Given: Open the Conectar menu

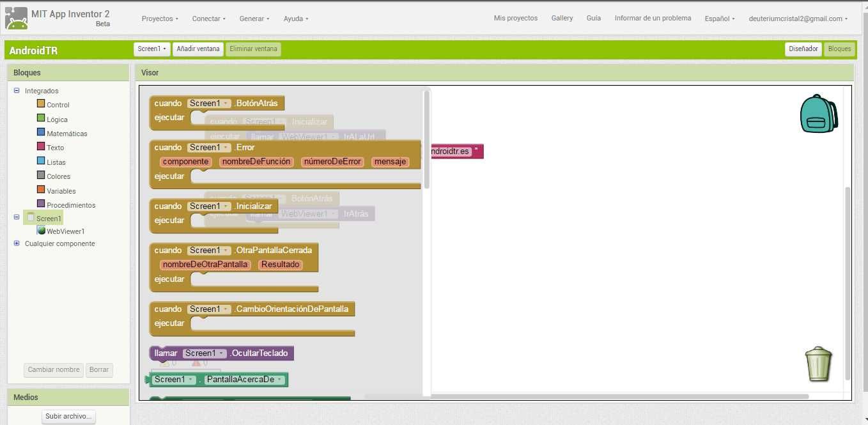Looking at the screenshot, I should tap(209, 19).
